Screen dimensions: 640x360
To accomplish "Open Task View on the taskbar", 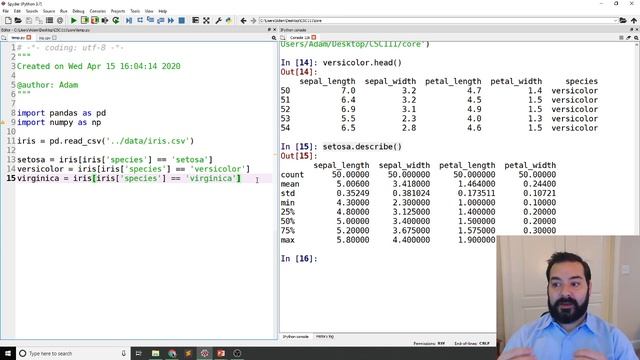I will coord(138,353).
